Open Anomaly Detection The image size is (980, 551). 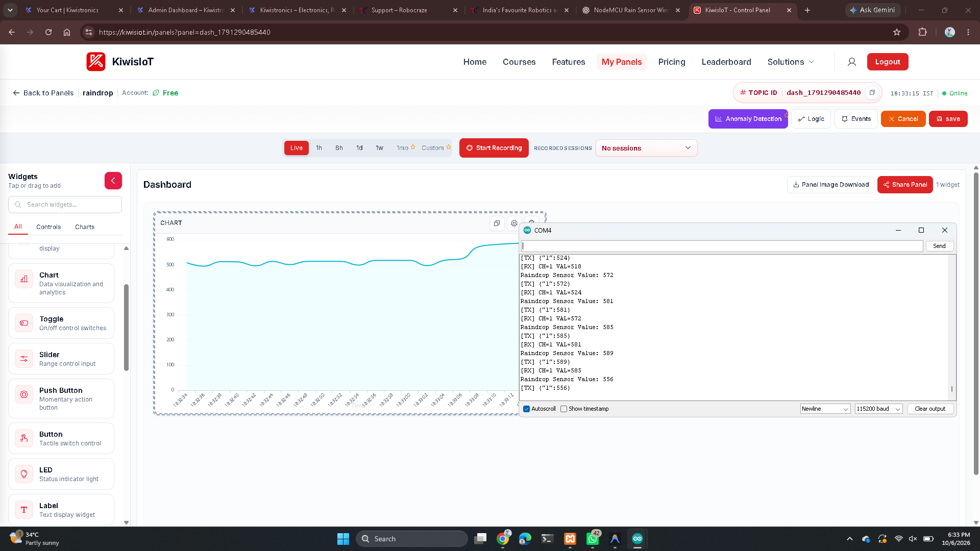[x=748, y=119]
